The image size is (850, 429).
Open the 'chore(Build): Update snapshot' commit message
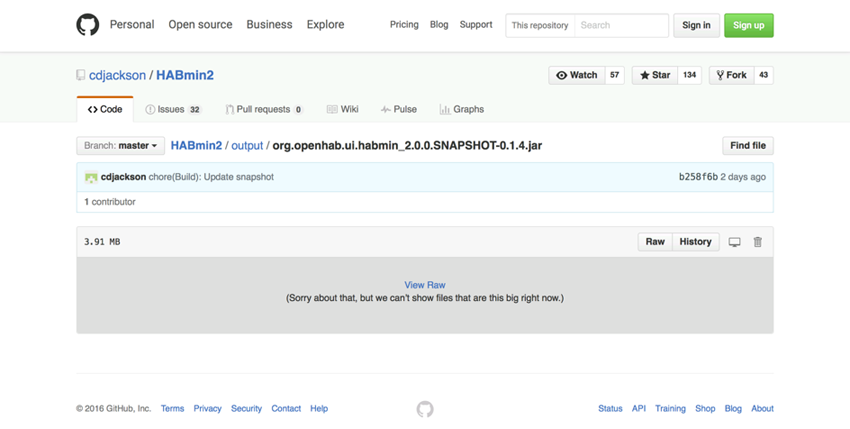tap(211, 177)
